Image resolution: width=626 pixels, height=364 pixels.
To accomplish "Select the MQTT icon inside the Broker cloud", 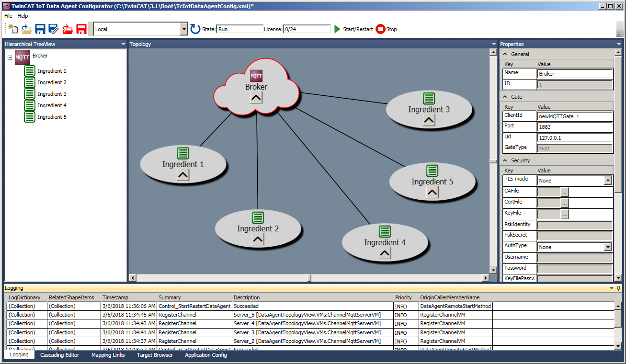I will [x=256, y=76].
